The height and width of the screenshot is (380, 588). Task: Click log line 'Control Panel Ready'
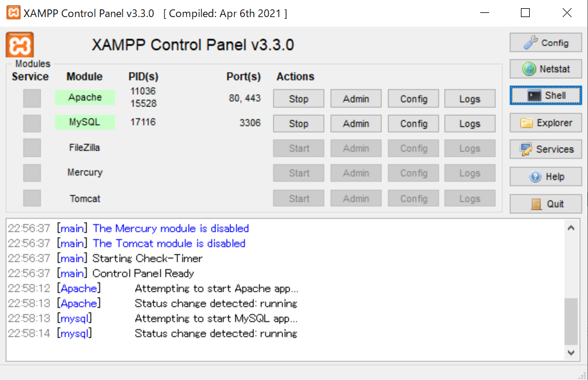(x=143, y=273)
